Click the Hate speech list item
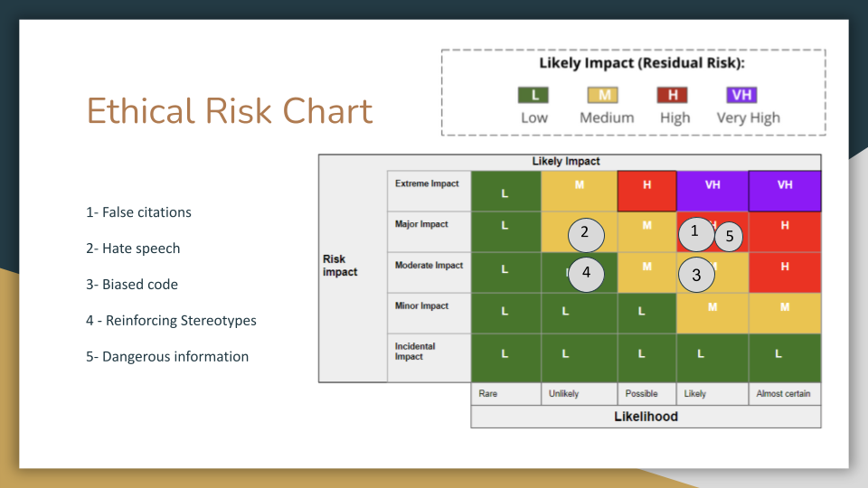Screen dimensions: 868x488 [133, 249]
